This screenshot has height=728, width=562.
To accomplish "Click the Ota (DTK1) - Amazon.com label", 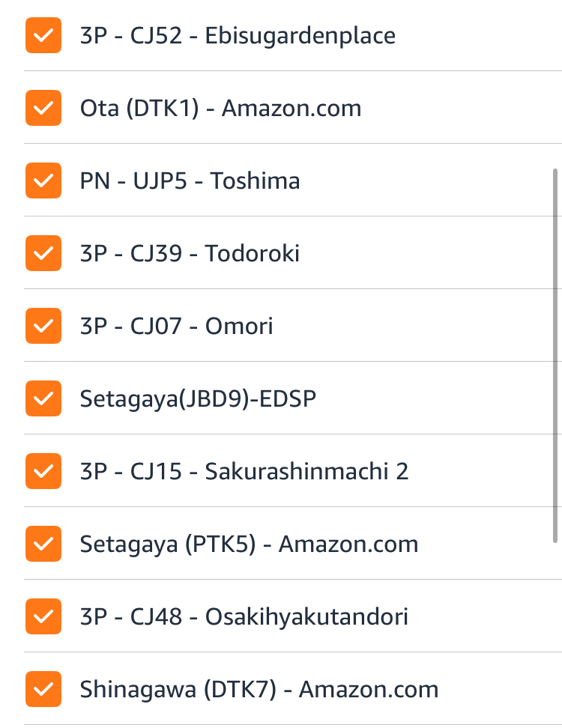I will point(220,108).
